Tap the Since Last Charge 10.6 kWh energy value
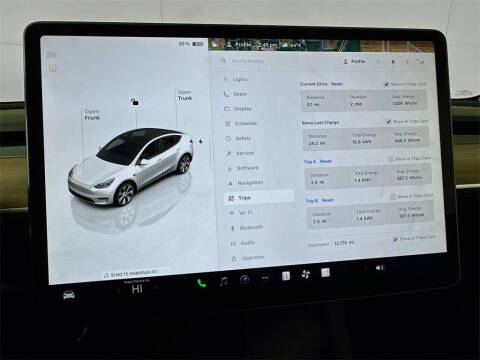Viewport: 480px width, 360px height. [362, 142]
